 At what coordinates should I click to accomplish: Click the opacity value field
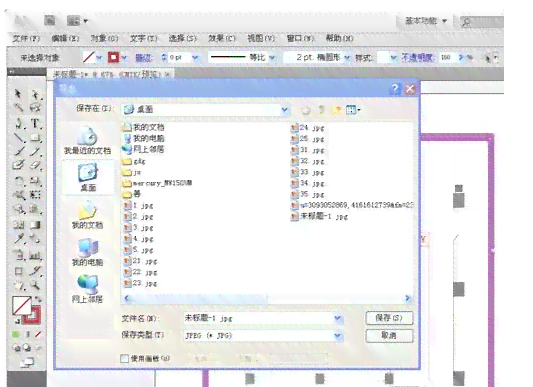point(446,58)
